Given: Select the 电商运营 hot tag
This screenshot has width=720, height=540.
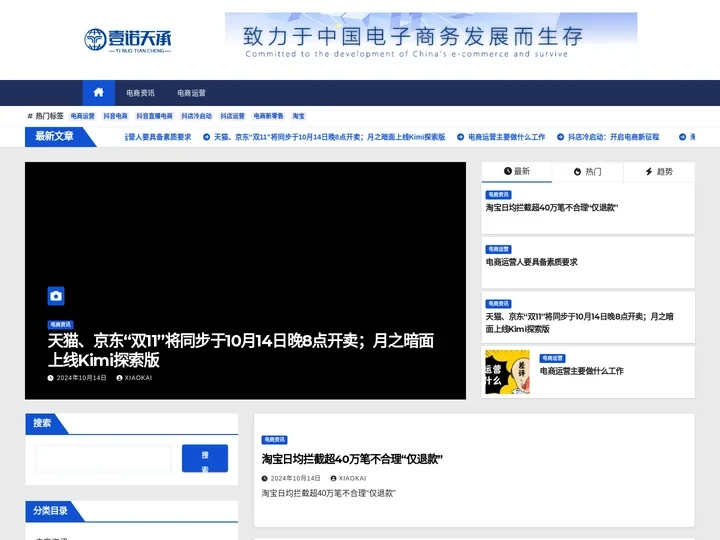Looking at the screenshot, I should point(83,116).
